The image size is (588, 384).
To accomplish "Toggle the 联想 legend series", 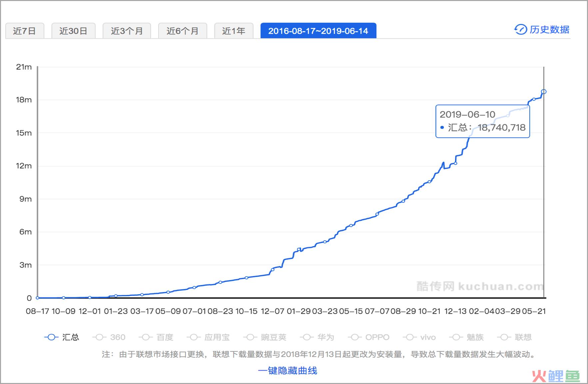I will click(514, 337).
